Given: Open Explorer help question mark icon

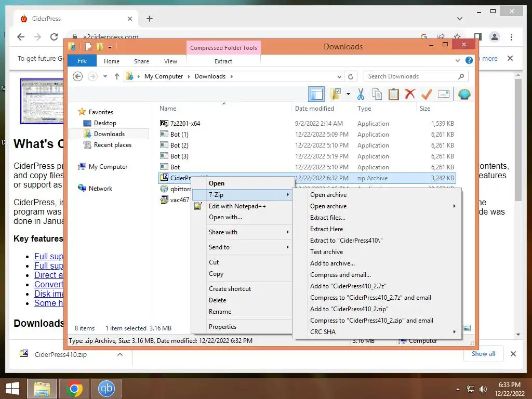Looking at the screenshot, I should (x=469, y=60).
